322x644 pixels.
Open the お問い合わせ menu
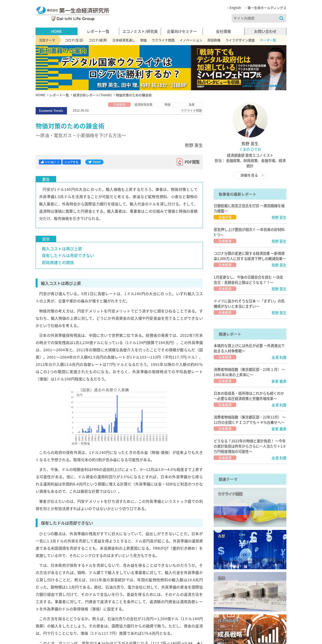pyautogui.click(x=265, y=31)
